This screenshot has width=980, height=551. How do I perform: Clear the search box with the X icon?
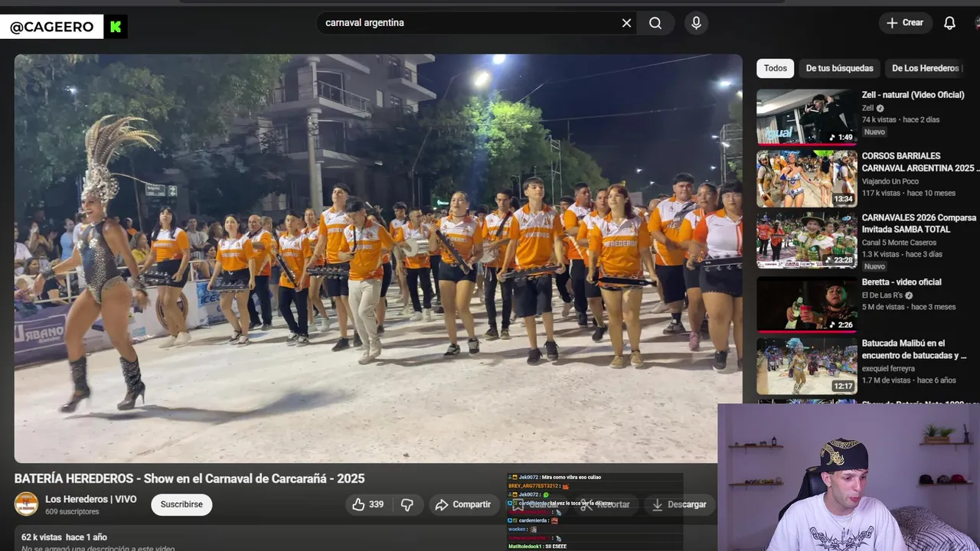pyautogui.click(x=626, y=23)
